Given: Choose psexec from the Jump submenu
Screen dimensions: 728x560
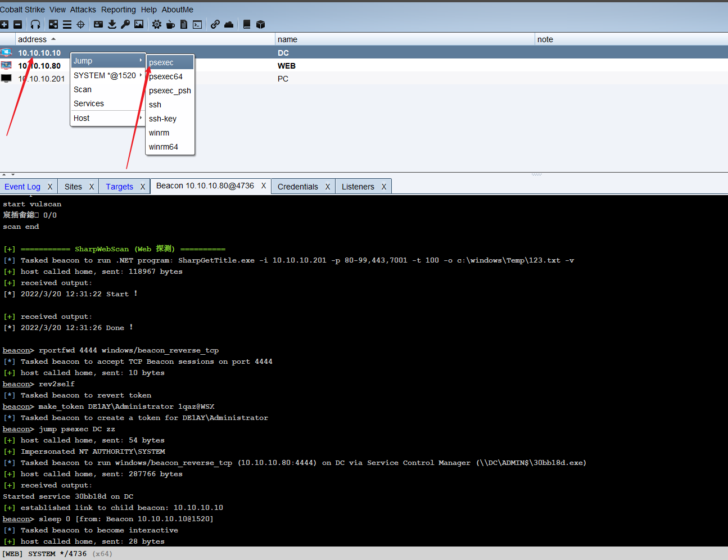Looking at the screenshot, I should point(170,62).
